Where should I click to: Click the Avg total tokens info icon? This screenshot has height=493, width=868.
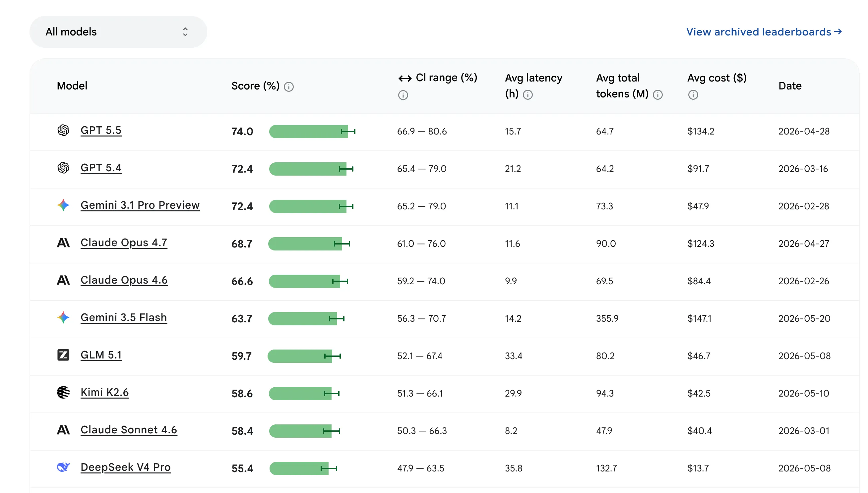[657, 95]
